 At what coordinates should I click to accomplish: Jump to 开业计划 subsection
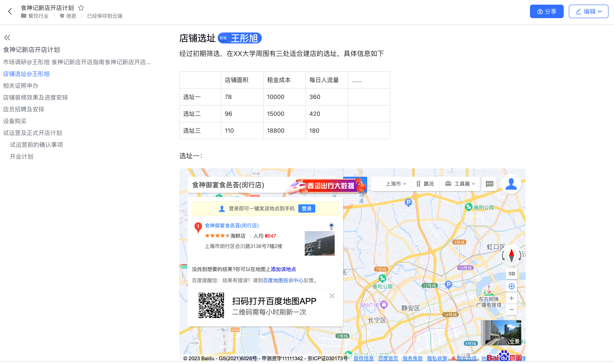(x=22, y=156)
